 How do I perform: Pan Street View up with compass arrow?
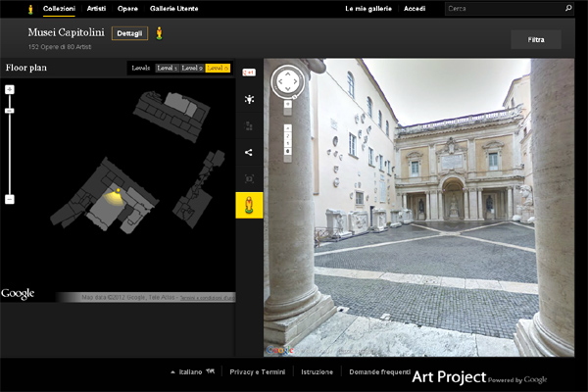coord(287,73)
